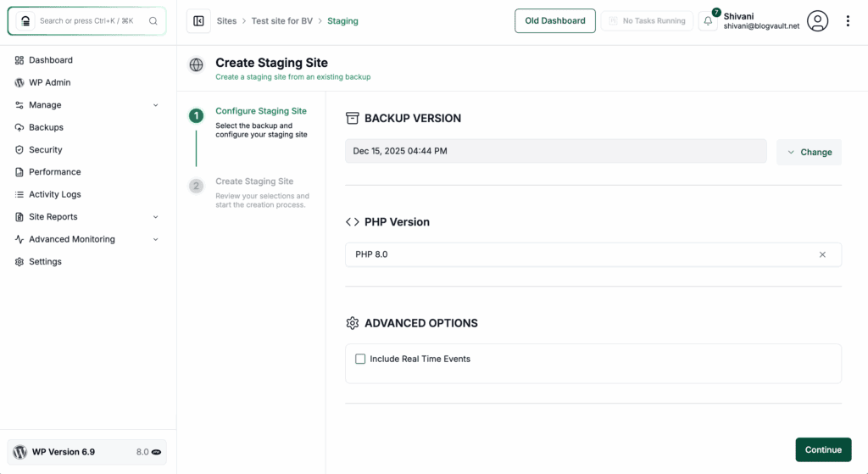
Task: Click the WordPress logo in version footer
Action: pos(20,452)
